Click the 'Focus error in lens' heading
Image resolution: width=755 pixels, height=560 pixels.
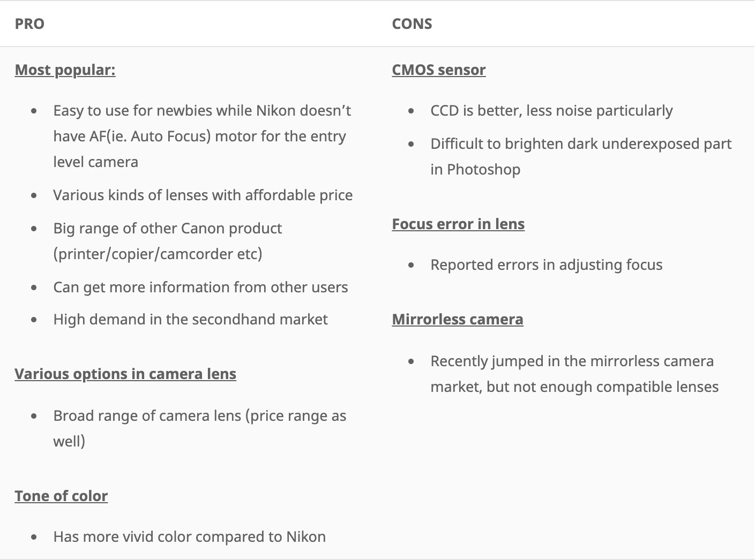[x=458, y=224]
